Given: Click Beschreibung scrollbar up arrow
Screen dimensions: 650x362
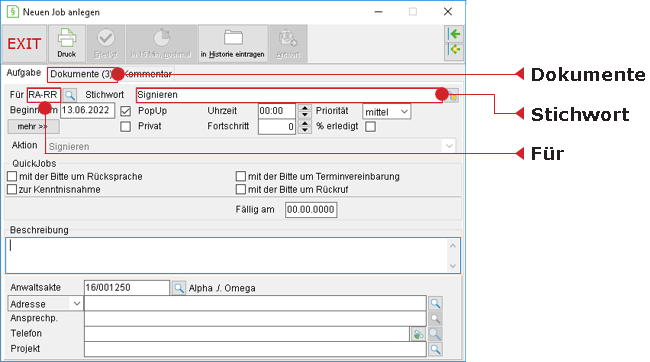Looking at the screenshot, I should pos(453,246).
